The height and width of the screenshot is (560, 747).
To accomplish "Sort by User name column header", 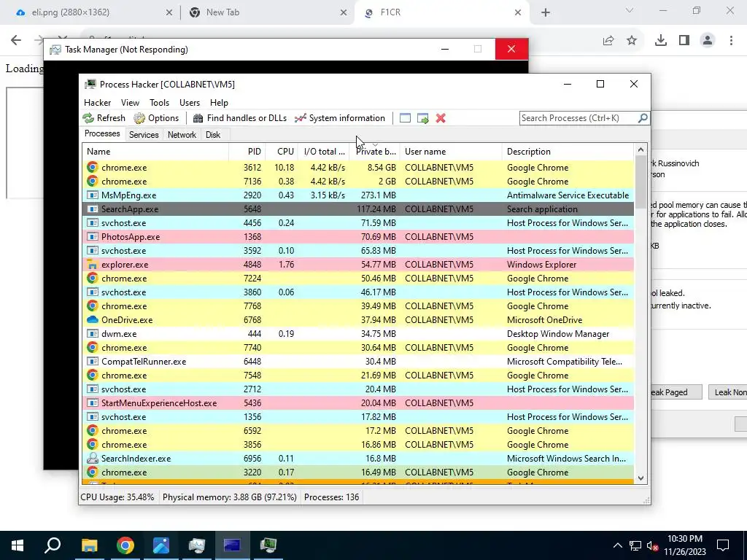I will pos(451,152).
